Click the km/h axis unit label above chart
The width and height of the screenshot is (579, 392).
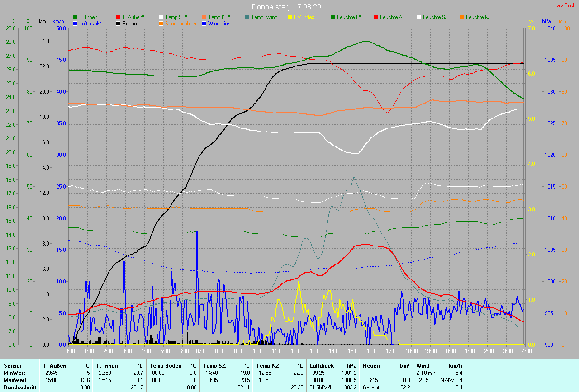click(58, 21)
